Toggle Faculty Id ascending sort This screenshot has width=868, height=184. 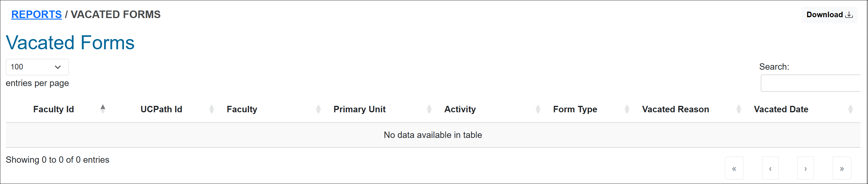pyautogui.click(x=103, y=109)
